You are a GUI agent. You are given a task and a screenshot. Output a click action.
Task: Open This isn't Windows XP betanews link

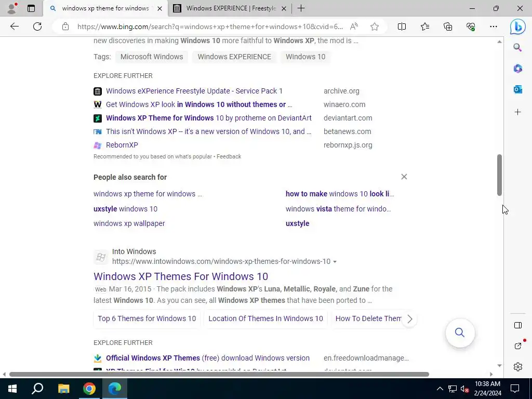(x=208, y=131)
